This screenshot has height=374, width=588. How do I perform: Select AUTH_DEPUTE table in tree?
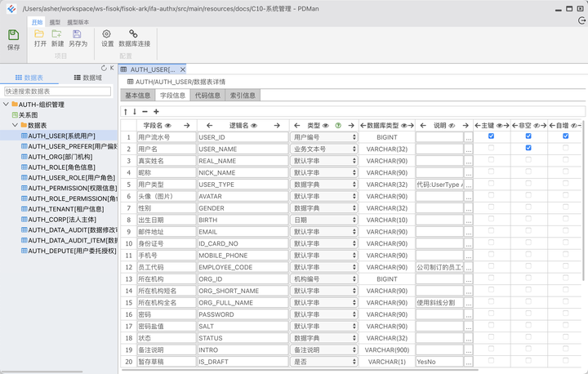[69, 251]
